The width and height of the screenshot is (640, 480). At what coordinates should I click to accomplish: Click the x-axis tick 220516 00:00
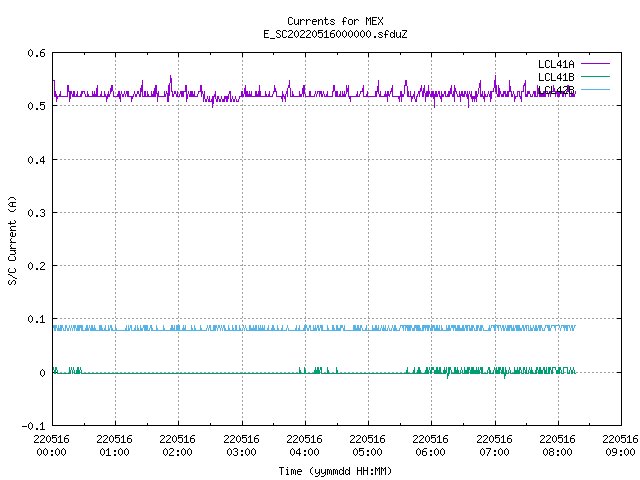point(51,446)
